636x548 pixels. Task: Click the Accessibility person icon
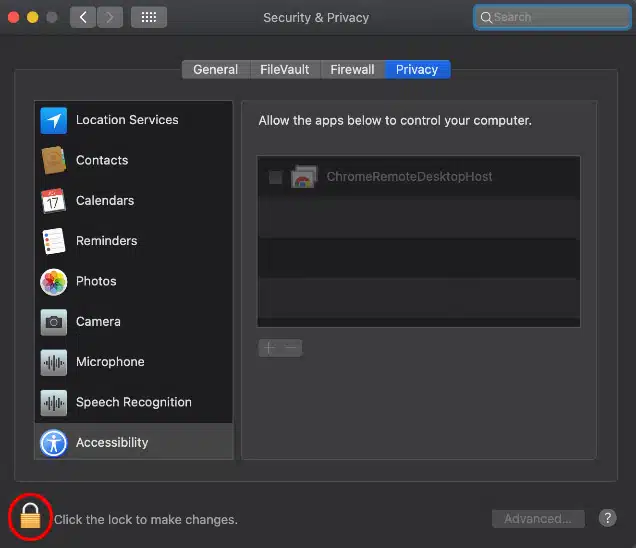coord(54,443)
